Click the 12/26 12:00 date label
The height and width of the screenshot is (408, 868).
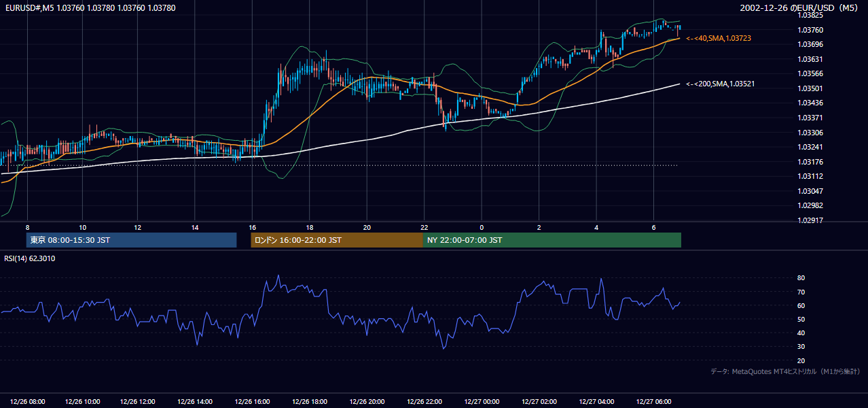pos(138,401)
